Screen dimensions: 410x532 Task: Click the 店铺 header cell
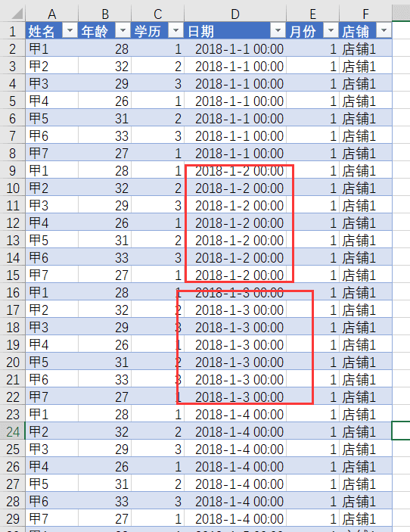(x=365, y=31)
